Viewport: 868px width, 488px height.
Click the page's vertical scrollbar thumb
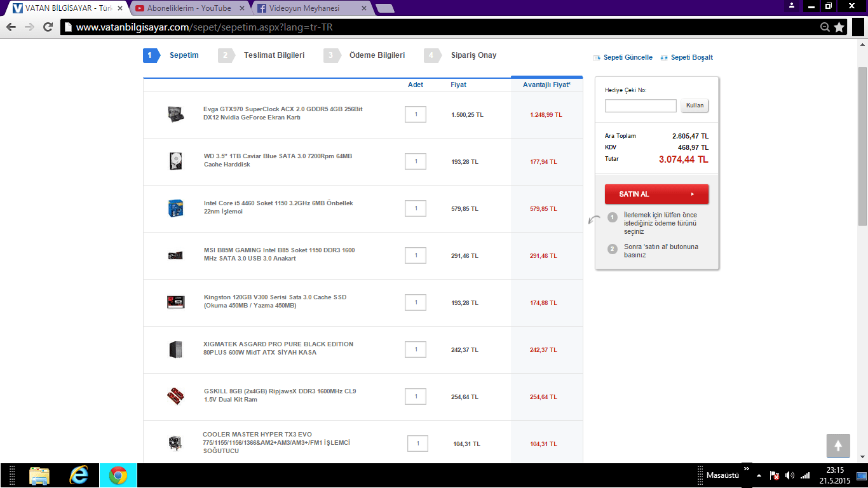click(862, 146)
